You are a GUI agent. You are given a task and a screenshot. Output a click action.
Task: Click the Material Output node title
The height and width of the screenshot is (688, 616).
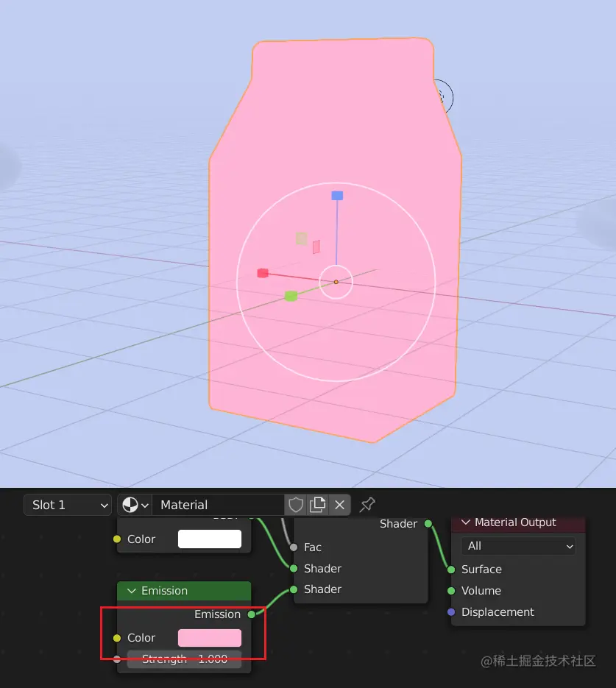(515, 522)
